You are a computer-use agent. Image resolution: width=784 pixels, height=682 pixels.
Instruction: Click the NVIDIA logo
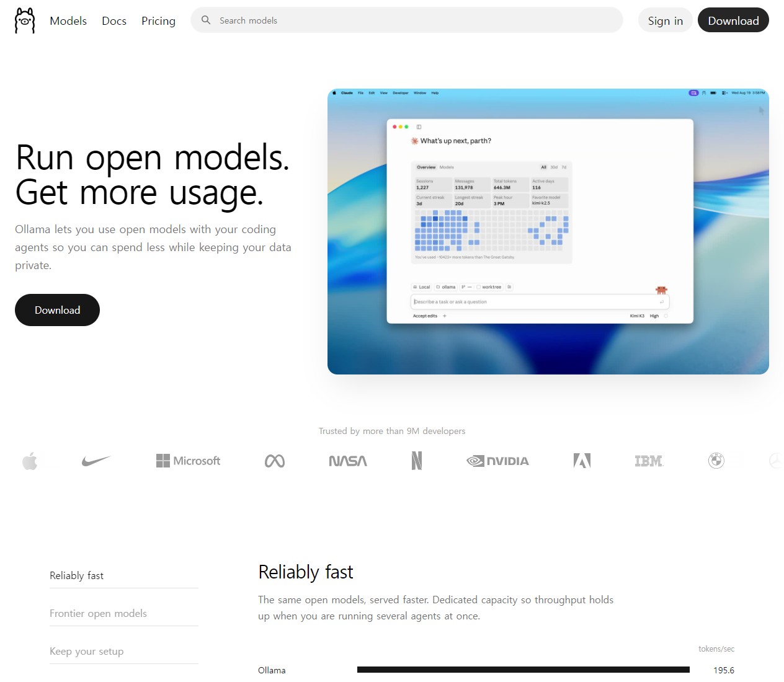click(497, 461)
